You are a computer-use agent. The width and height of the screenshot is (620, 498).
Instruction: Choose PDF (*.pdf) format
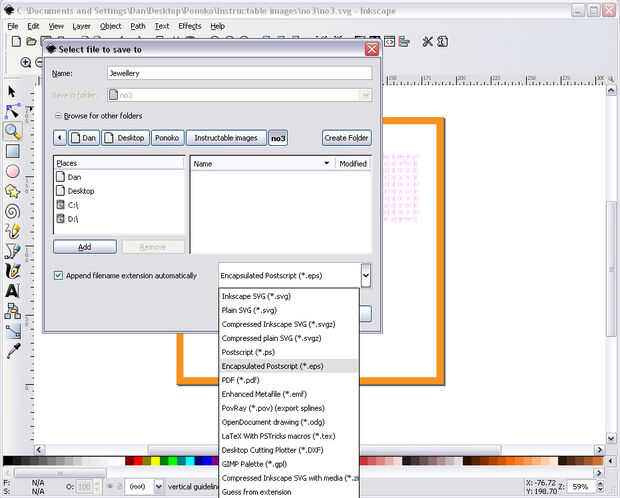click(x=289, y=380)
